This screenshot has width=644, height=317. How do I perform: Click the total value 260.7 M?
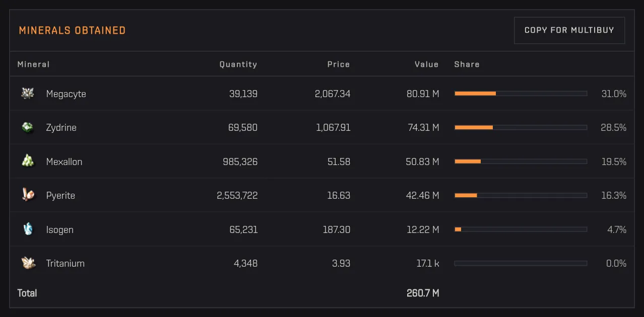[x=423, y=293]
